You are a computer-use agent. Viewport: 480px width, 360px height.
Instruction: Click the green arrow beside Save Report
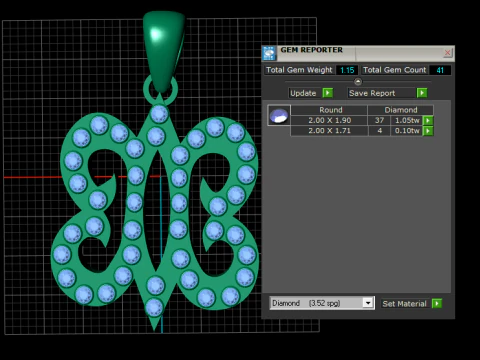pyautogui.click(x=422, y=93)
